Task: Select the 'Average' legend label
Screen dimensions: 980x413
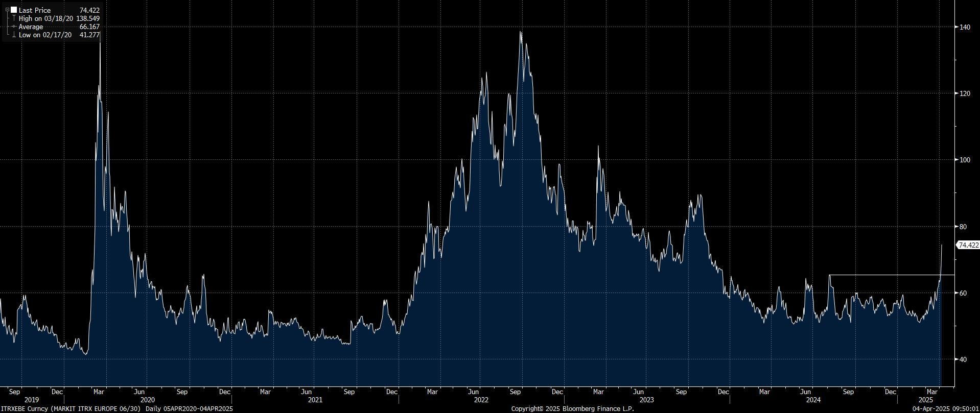Action: coord(31,27)
